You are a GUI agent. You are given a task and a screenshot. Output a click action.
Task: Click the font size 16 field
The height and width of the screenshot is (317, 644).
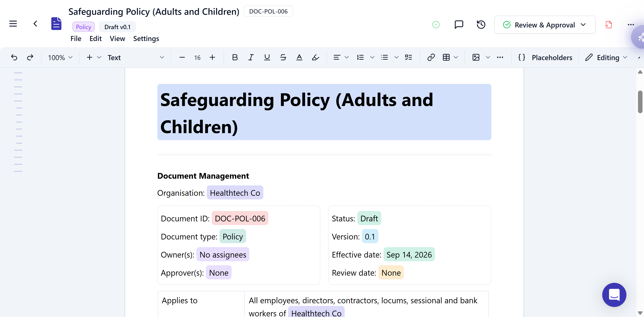(197, 58)
